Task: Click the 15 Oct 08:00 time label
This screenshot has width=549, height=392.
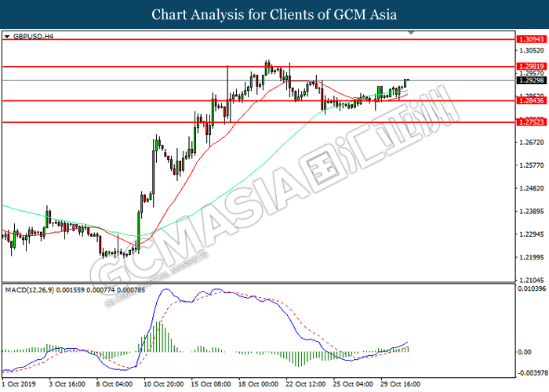Action: tap(211, 384)
